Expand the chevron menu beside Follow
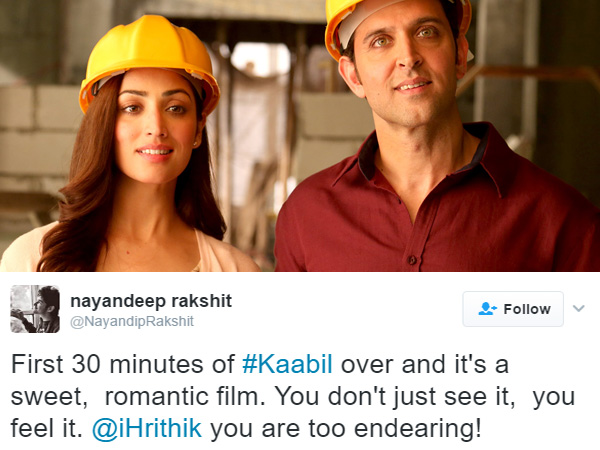 [x=579, y=308]
